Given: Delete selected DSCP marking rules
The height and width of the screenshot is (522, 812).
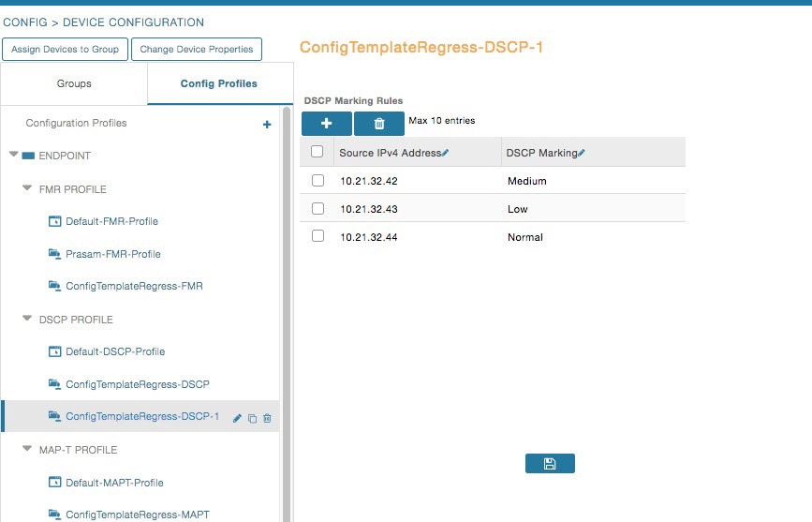Looking at the screenshot, I should coord(379,124).
